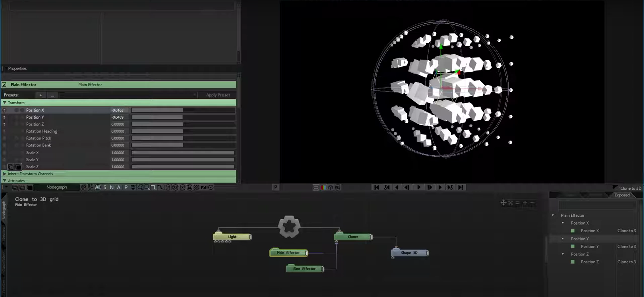Collapse the Transform section

point(5,103)
